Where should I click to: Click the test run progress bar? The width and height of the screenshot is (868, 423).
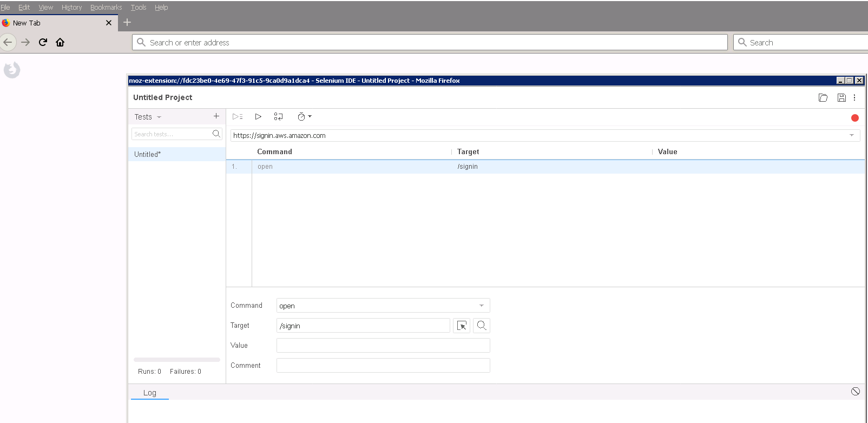pyautogui.click(x=177, y=360)
